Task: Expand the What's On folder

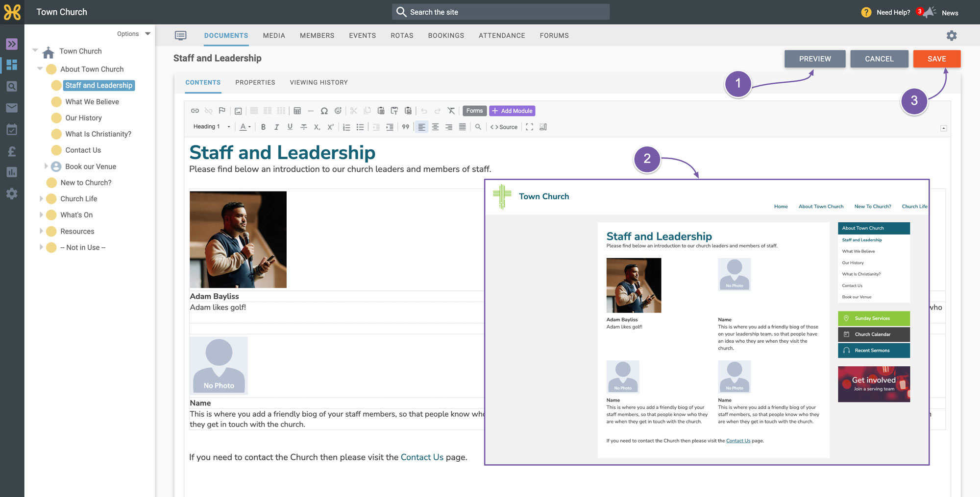Action: (x=41, y=214)
